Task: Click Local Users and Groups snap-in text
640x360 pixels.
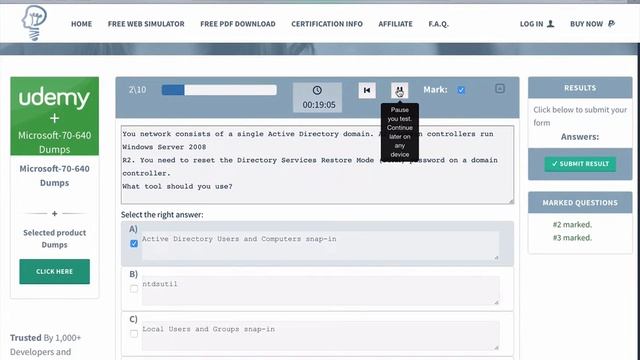Action: (209, 329)
